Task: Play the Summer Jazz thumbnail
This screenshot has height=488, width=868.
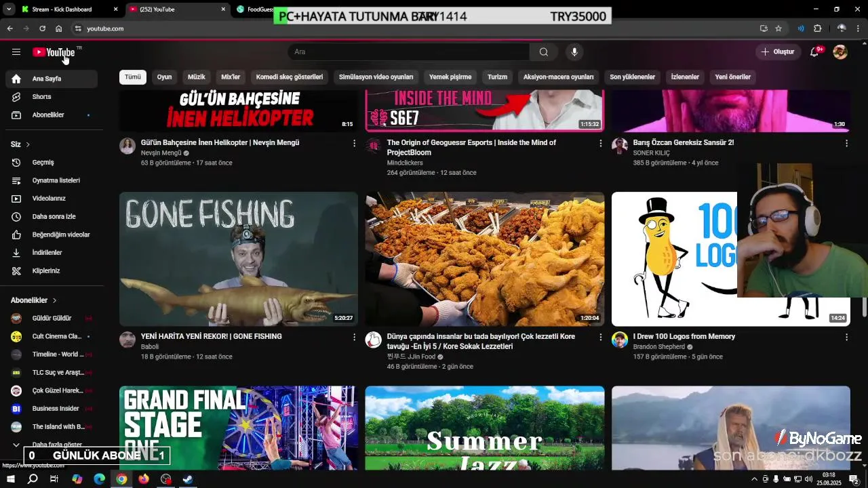Action: 485,428
